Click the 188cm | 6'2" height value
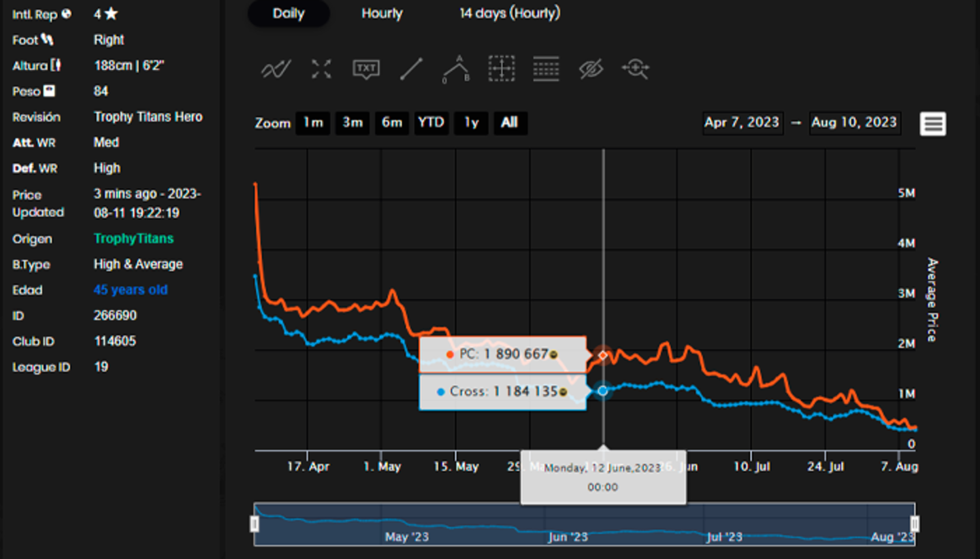The width and height of the screenshot is (980, 559). pos(129,66)
